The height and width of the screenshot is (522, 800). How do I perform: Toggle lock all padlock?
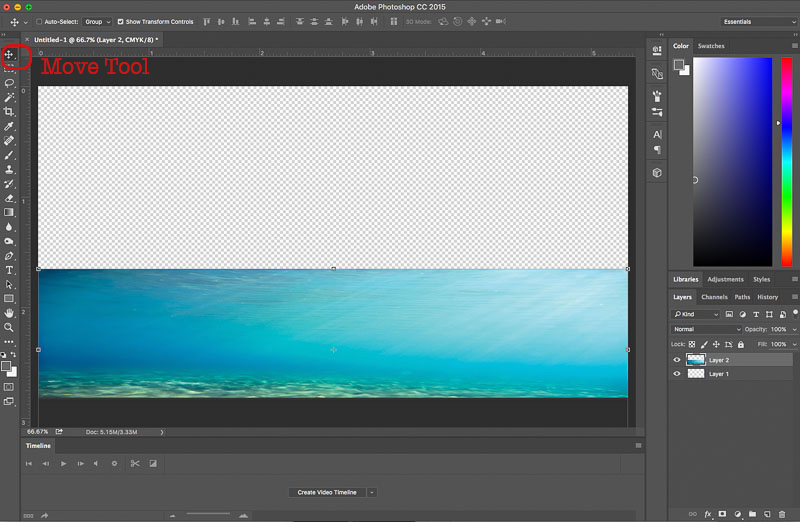[741, 344]
